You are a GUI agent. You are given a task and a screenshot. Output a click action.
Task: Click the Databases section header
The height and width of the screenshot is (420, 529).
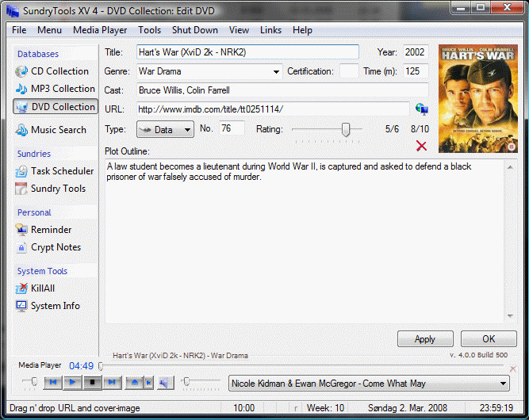pos(38,54)
